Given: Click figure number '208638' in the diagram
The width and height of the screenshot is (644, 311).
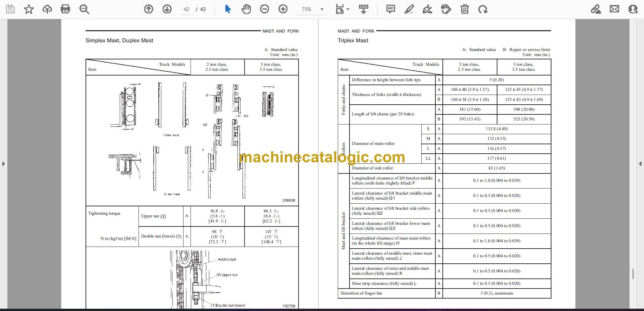Looking at the screenshot, I should (x=289, y=200).
